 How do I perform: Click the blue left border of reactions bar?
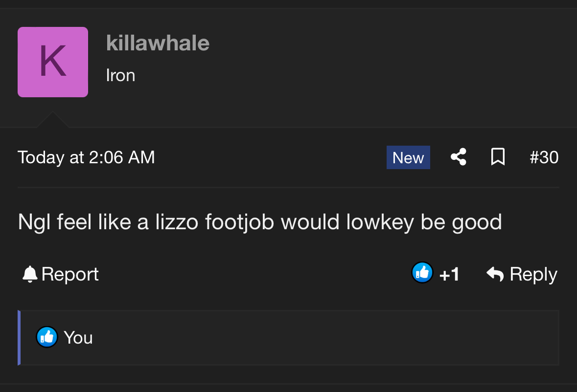[19, 338]
